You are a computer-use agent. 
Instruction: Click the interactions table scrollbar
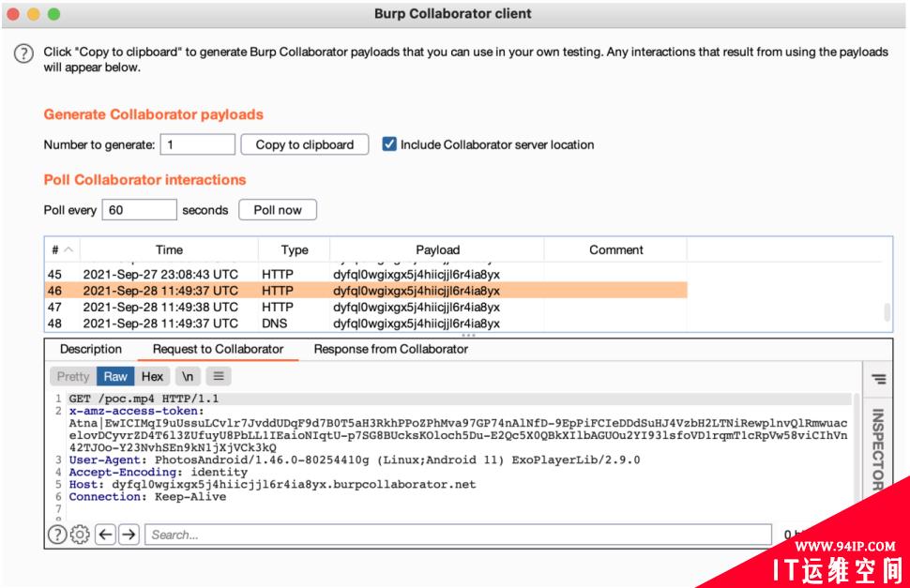tap(887, 312)
